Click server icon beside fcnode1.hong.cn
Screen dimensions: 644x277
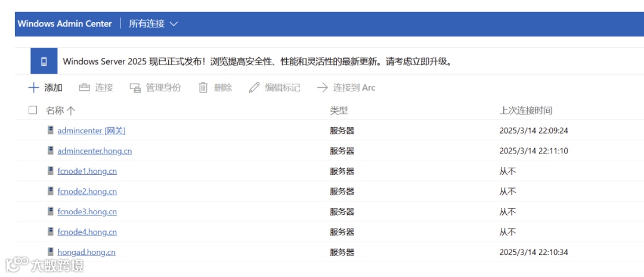coord(51,171)
